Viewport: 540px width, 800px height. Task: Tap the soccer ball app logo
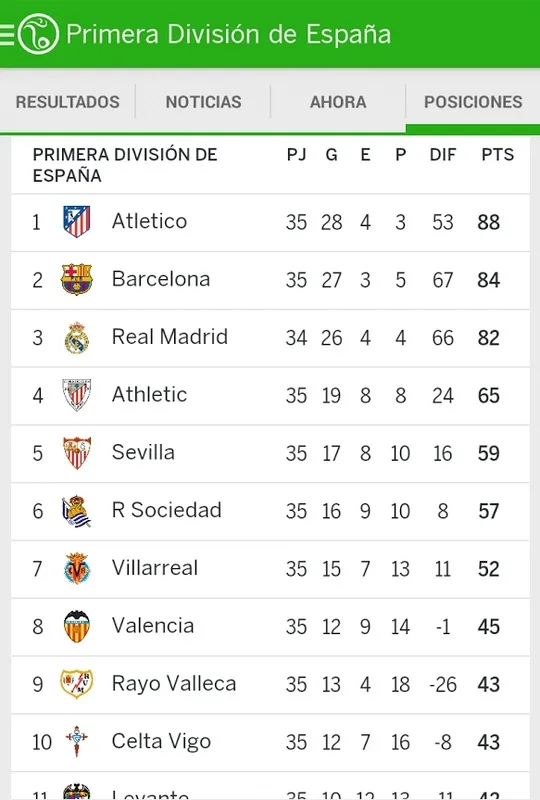[x=38, y=34]
